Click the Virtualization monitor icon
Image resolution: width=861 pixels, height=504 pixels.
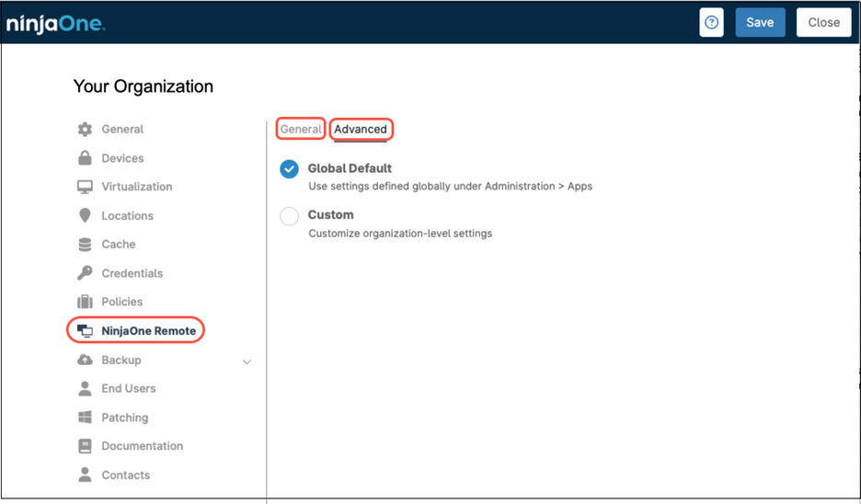[86, 187]
